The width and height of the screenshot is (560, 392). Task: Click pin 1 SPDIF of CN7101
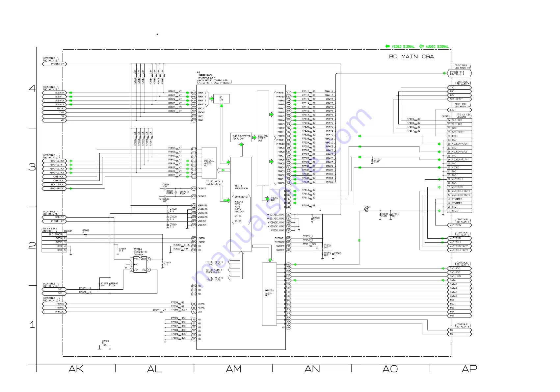coord(460,211)
